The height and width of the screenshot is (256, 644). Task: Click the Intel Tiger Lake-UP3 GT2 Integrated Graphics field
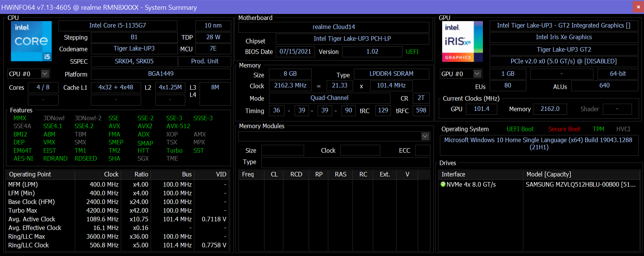pyautogui.click(x=564, y=26)
